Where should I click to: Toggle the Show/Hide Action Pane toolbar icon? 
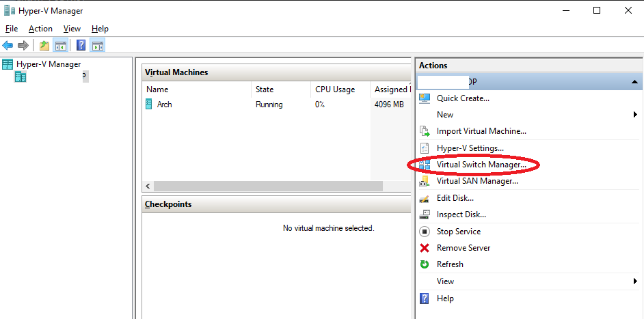tap(98, 45)
